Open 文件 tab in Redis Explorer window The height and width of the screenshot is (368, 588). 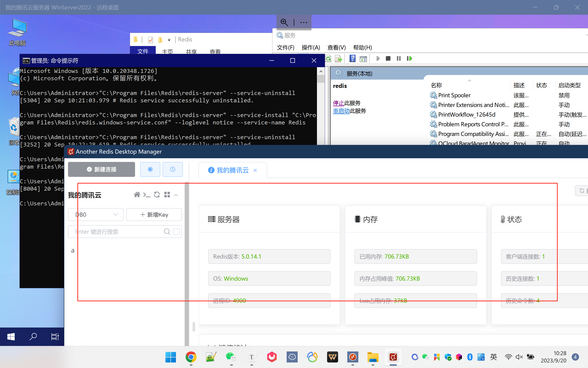[143, 51]
